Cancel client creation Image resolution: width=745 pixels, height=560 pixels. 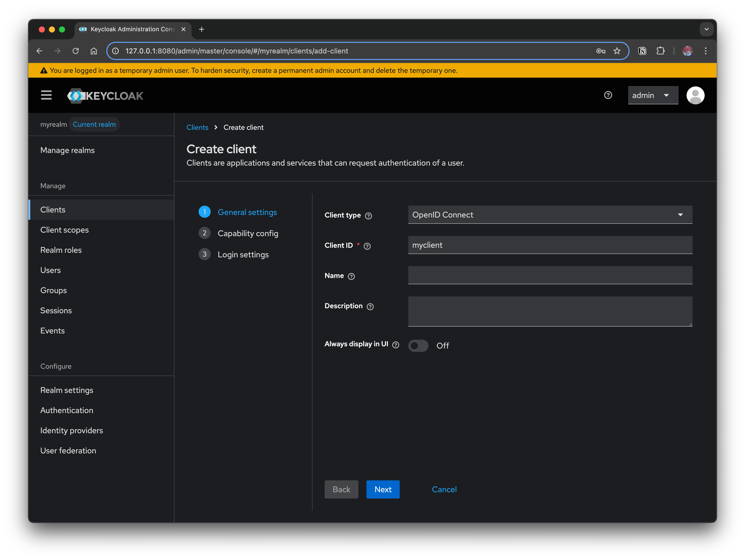pos(444,490)
